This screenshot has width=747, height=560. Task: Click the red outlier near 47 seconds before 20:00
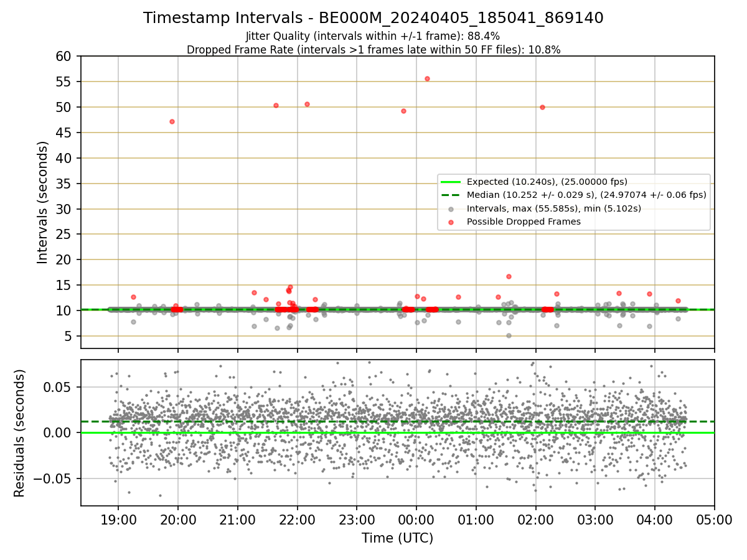tap(172, 121)
